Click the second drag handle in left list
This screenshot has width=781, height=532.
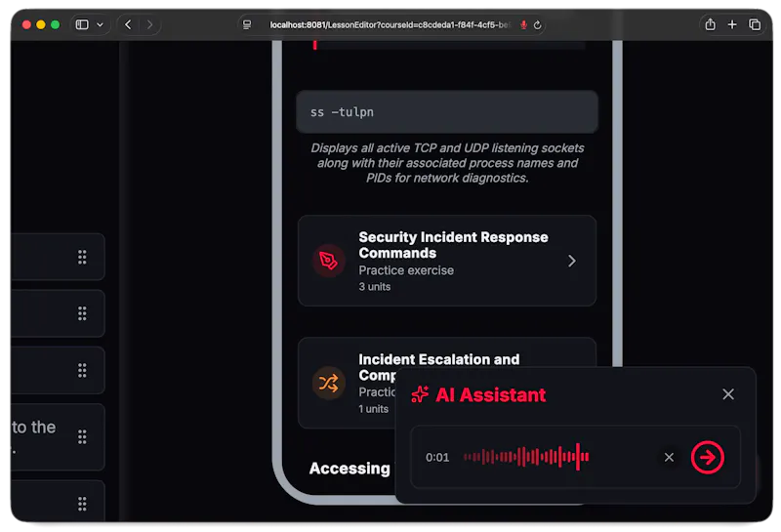(82, 313)
